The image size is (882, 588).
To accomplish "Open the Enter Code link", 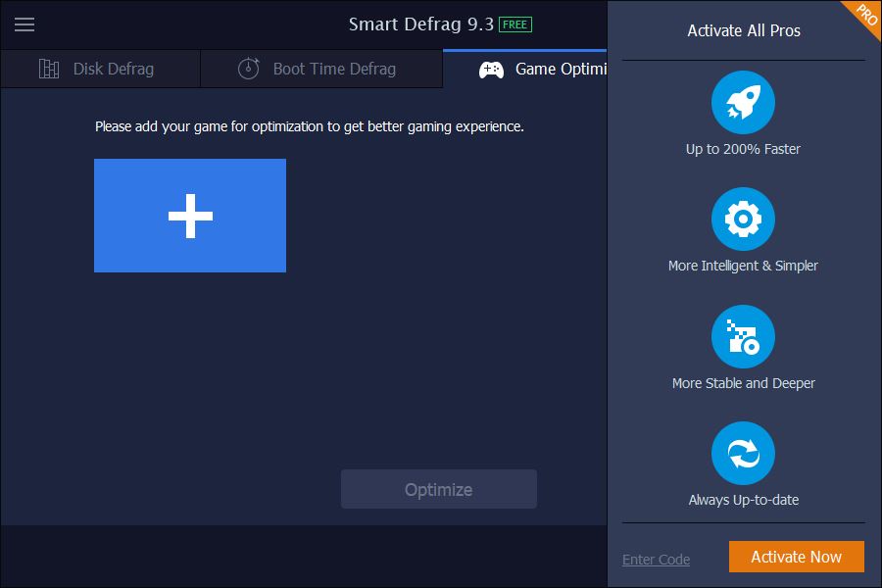I will pyautogui.click(x=656, y=560).
